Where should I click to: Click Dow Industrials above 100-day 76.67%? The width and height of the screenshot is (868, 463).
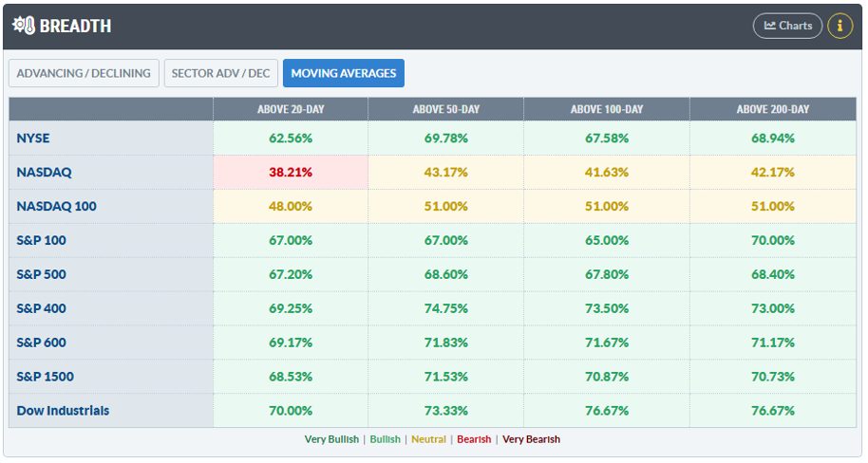click(x=607, y=411)
